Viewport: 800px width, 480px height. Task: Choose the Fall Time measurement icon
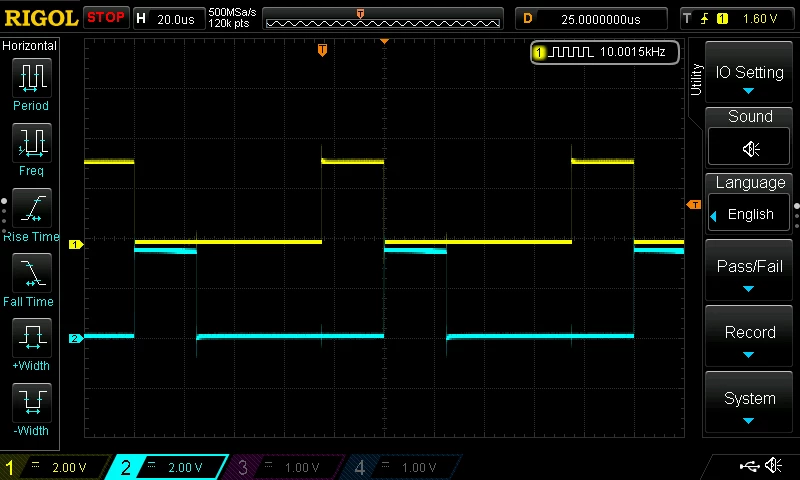click(32, 273)
